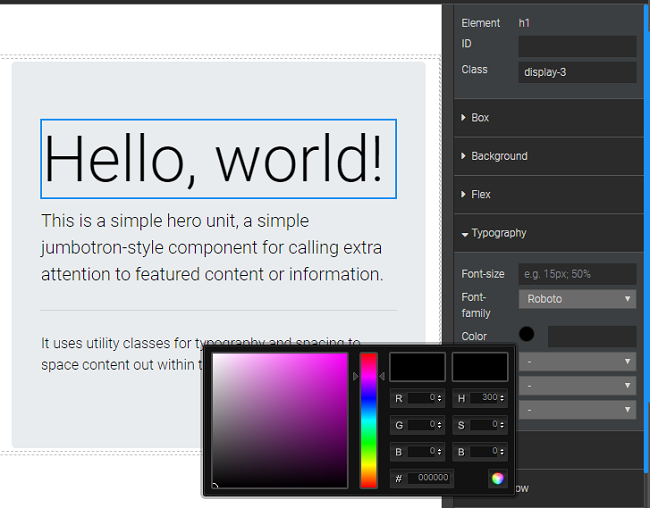
Task: Click the H hue value stepper
Action: [487, 398]
